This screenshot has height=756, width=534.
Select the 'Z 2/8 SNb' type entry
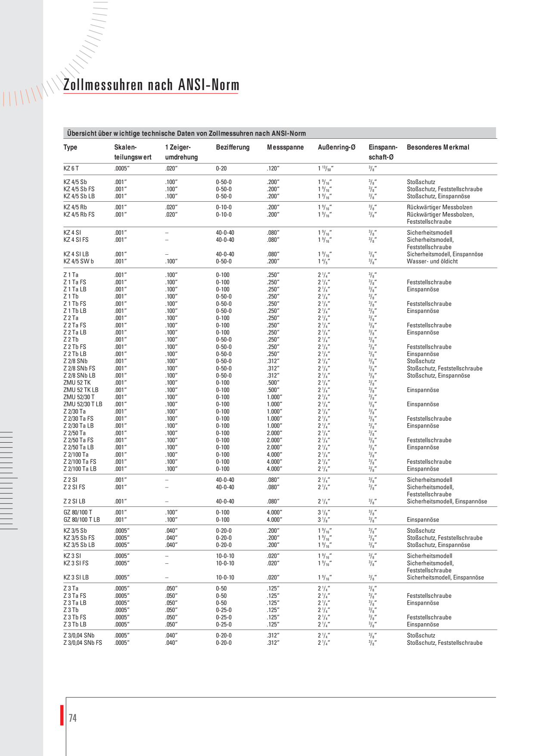point(75,361)
